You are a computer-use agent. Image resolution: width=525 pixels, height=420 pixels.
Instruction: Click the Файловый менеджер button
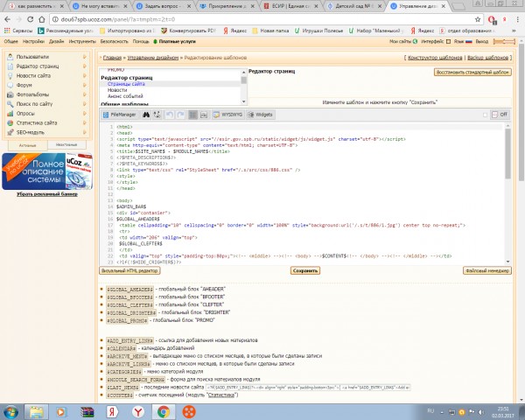pyautogui.click(x=487, y=270)
